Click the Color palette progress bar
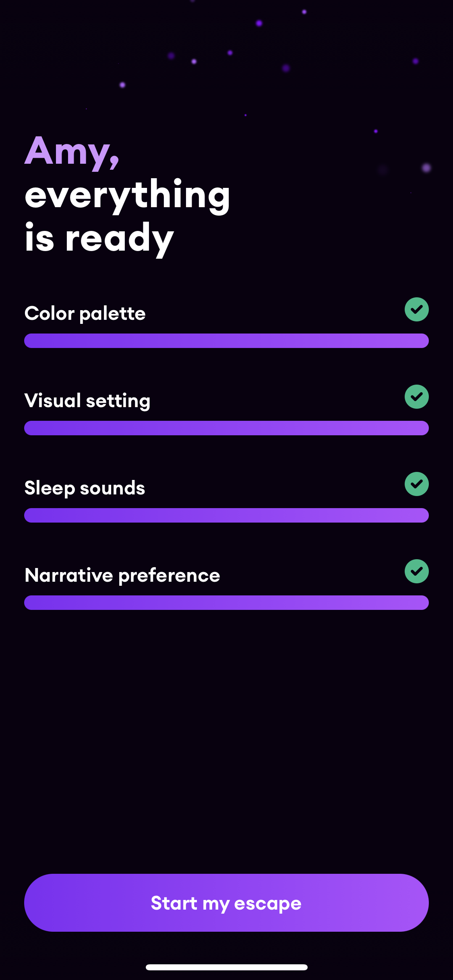Screen dimensions: 453x980 coord(226,341)
